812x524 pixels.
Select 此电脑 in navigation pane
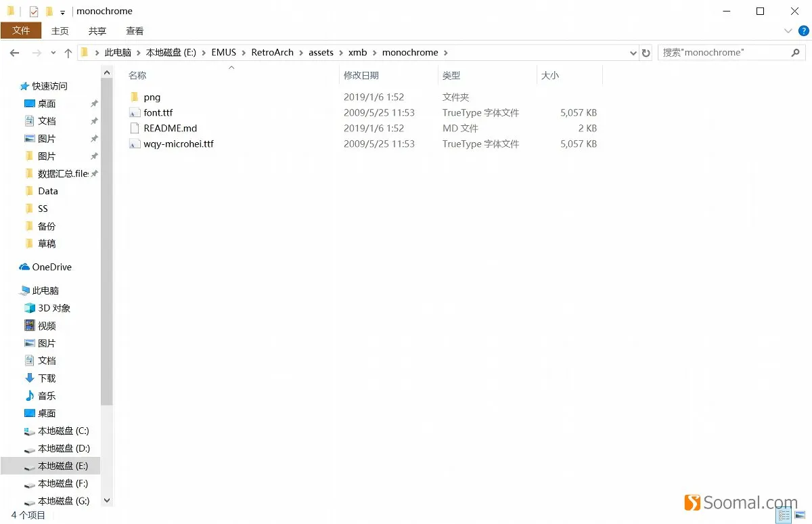point(39,290)
